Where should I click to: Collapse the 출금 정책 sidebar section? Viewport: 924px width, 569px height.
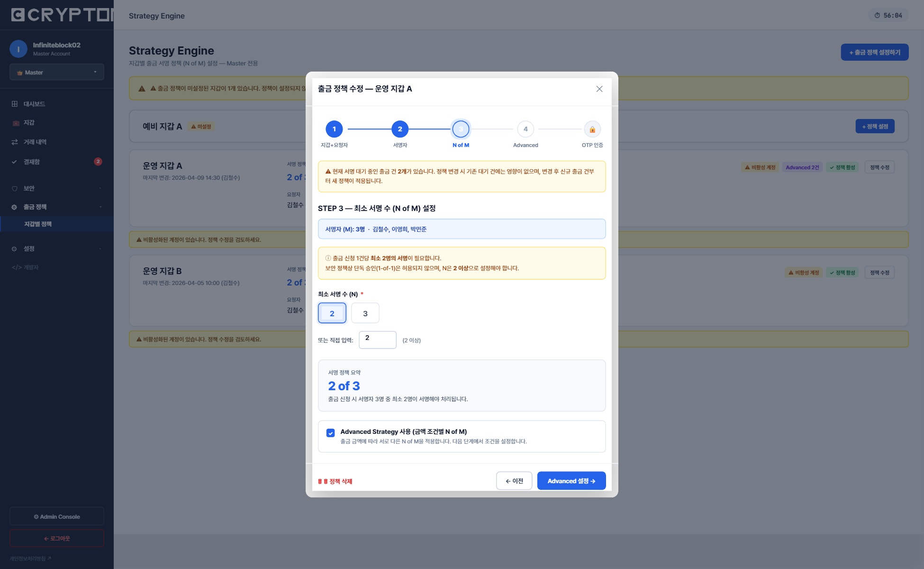pos(57,207)
